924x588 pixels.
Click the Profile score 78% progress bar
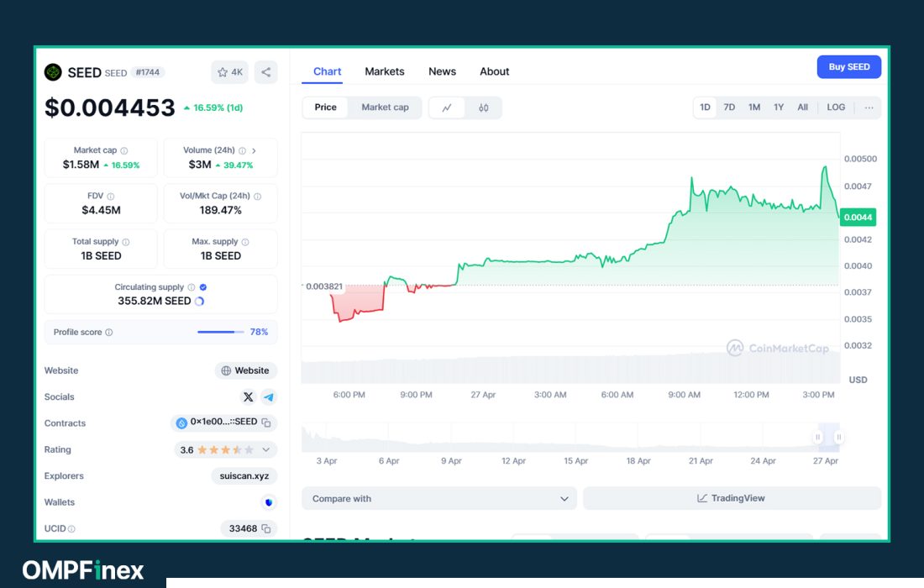click(220, 333)
